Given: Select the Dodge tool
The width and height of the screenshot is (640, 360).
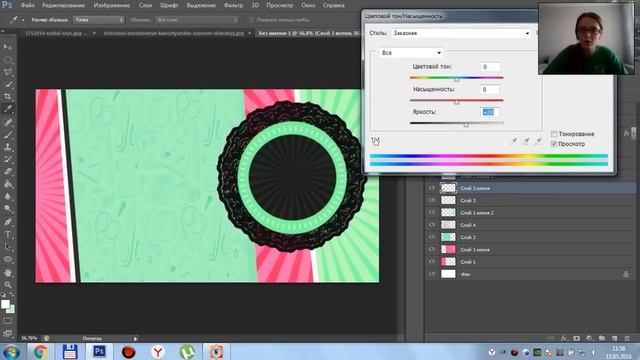Looking at the screenshot, I should [8, 209].
